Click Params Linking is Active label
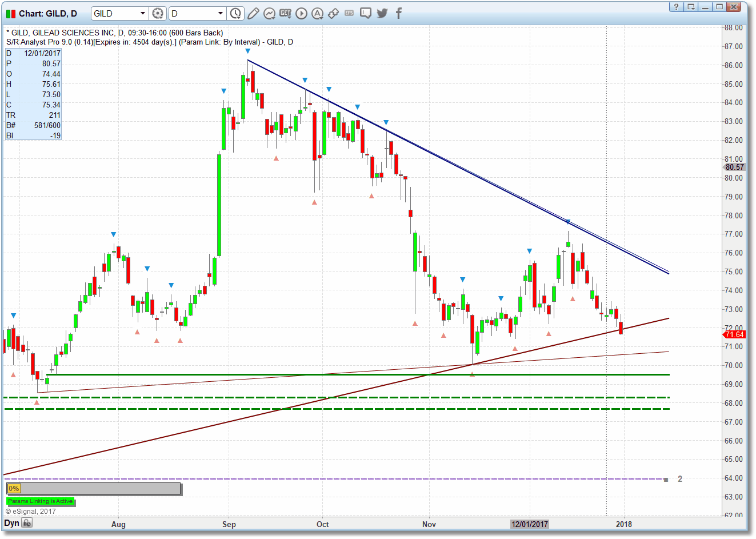This screenshot has width=756, height=539. pos(41,501)
